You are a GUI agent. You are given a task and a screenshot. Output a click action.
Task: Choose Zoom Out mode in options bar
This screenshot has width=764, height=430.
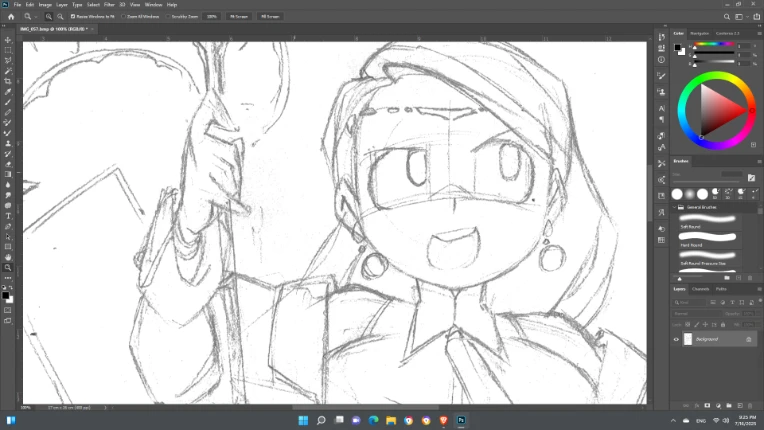(60, 17)
